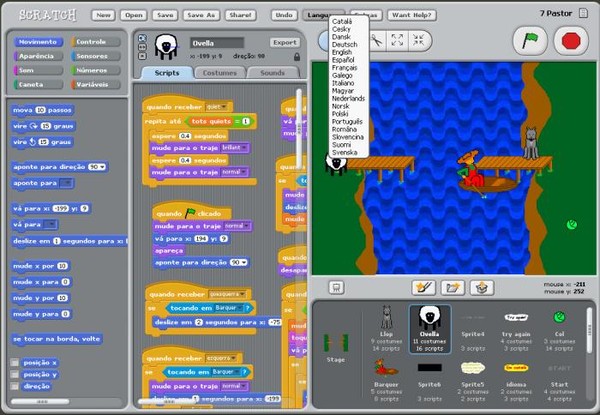Click the Save As button
This screenshot has height=415, width=600.
pos(201,15)
